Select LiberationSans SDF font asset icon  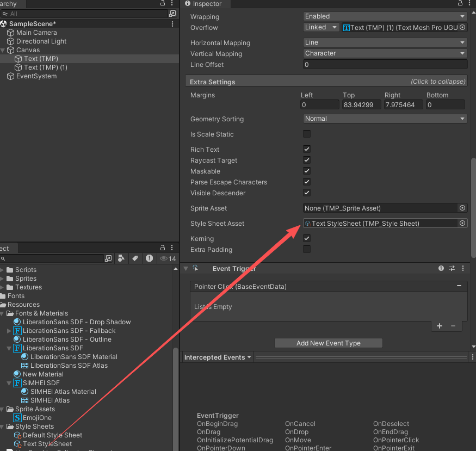[17, 348]
